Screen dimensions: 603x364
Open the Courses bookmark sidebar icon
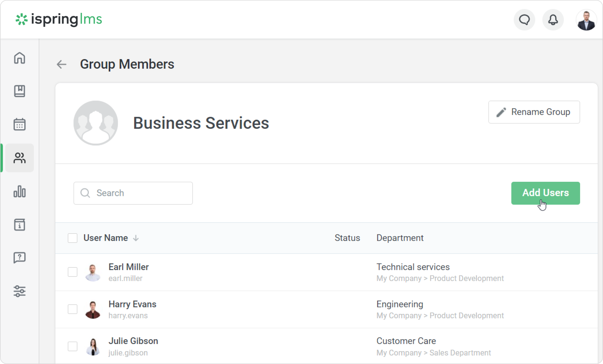coord(20,91)
